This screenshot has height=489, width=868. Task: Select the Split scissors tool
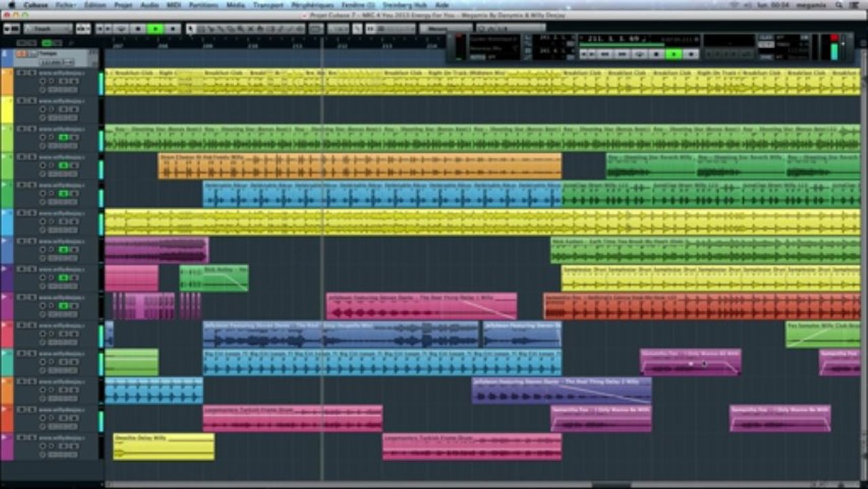[x=210, y=29]
